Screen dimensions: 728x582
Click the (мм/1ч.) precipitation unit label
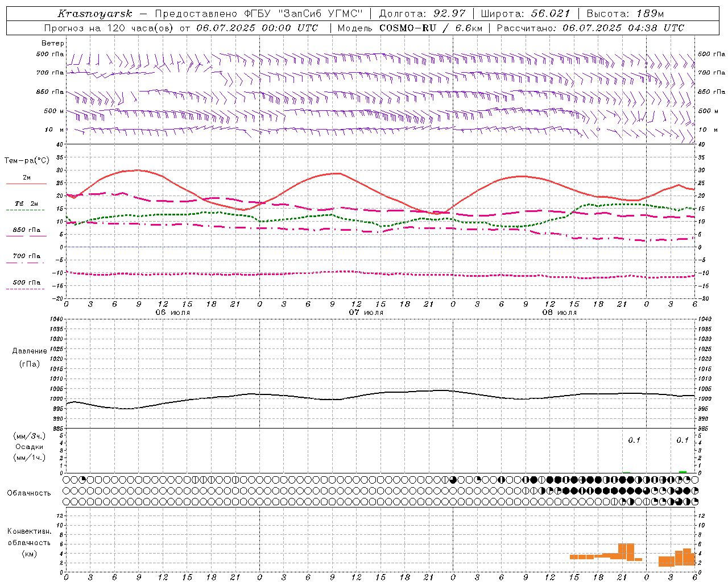point(30,458)
